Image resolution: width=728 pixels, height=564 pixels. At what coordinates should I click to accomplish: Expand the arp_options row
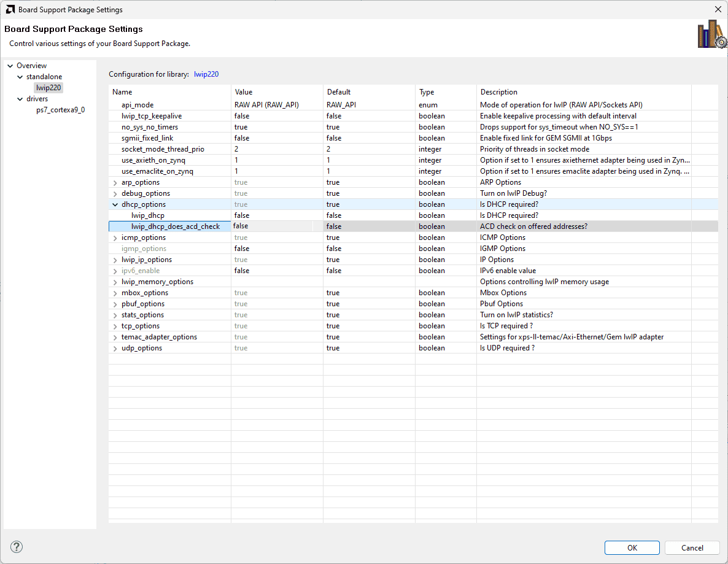(115, 182)
